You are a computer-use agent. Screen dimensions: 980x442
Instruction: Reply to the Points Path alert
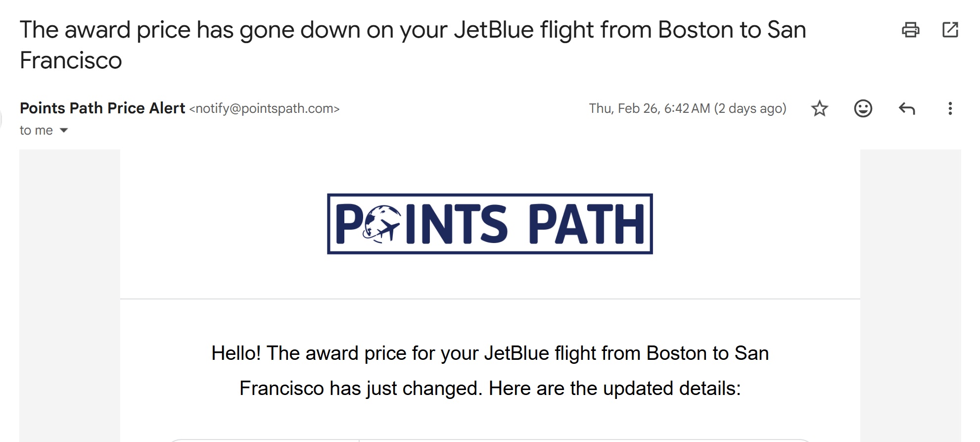click(x=906, y=108)
